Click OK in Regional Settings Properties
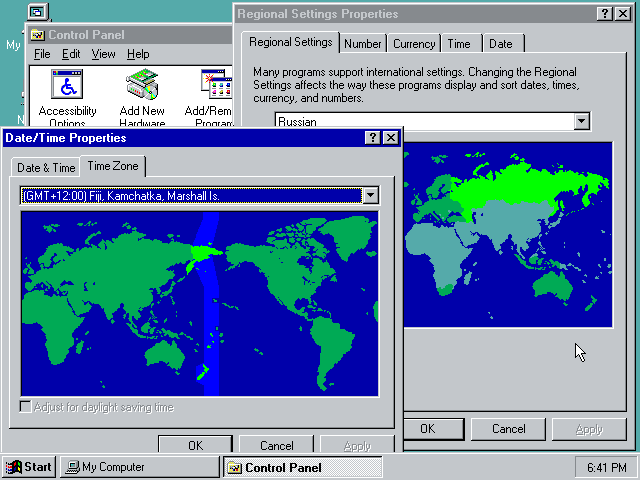Screen dimensions: 640x480 point(433,429)
